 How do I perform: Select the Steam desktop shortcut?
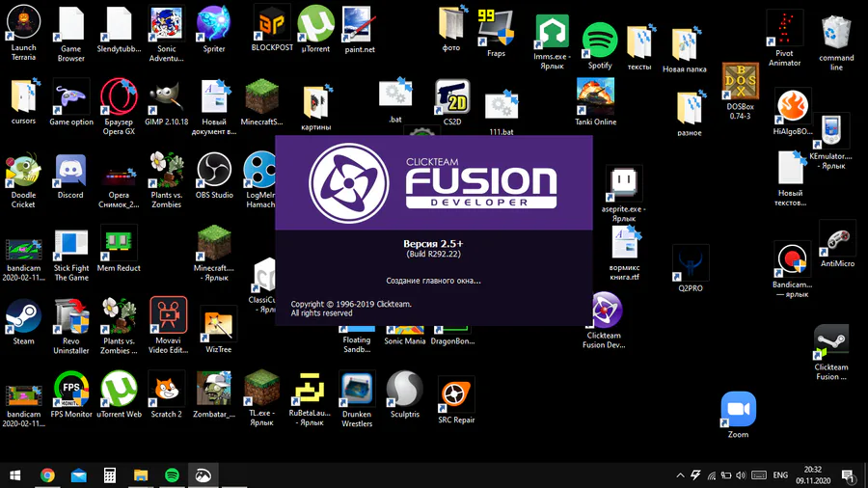23,316
